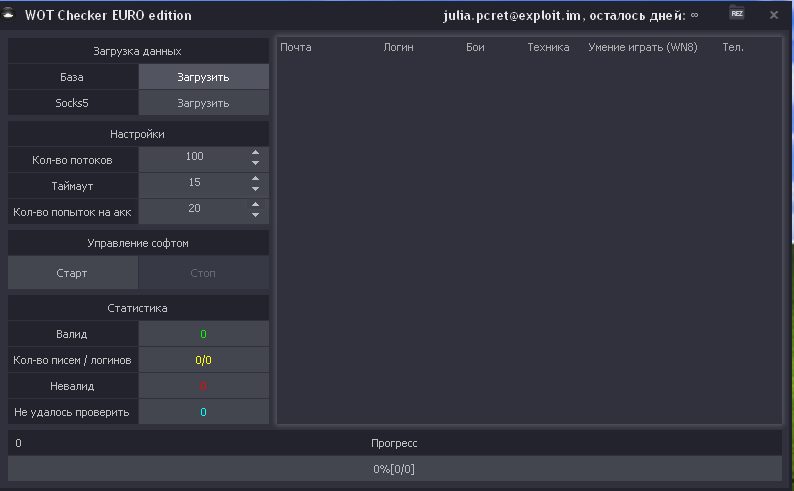
Task: Decrease Кол-во попыток на акк with down arrow
Action: pos(255,216)
